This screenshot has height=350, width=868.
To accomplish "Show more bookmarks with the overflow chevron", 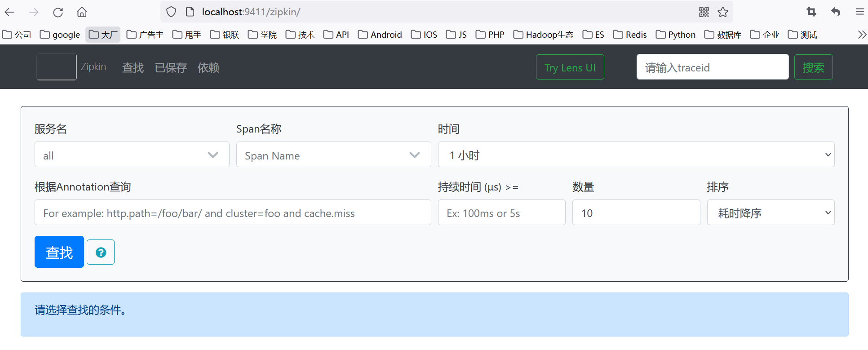I will (861, 35).
